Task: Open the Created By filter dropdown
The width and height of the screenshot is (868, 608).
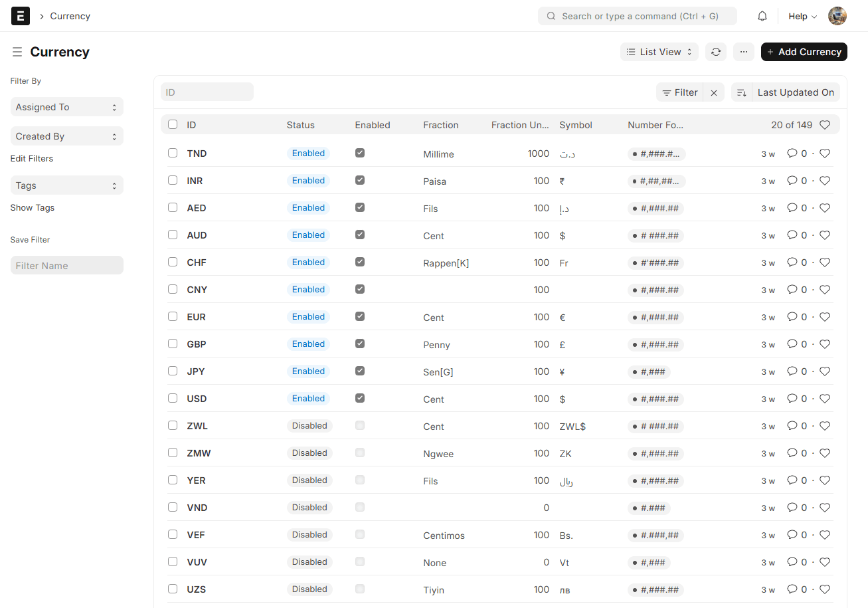Action: point(67,136)
